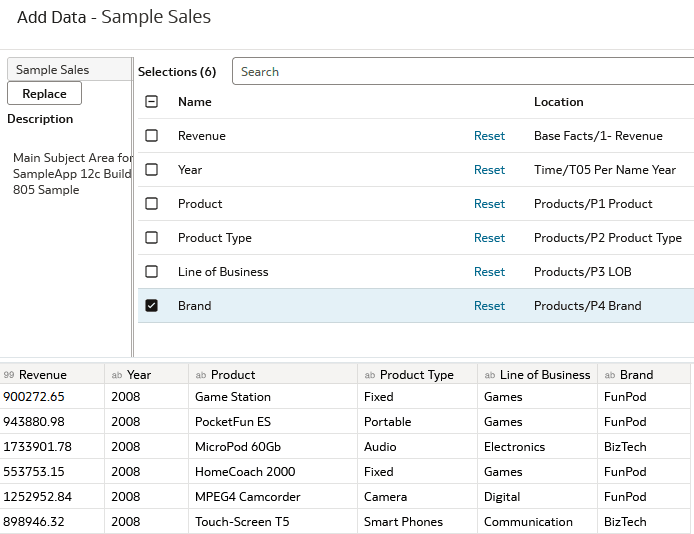This screenshot has height=534, width=694.
Task: Open the Sample Sales tab
Action: click(53, 70)
